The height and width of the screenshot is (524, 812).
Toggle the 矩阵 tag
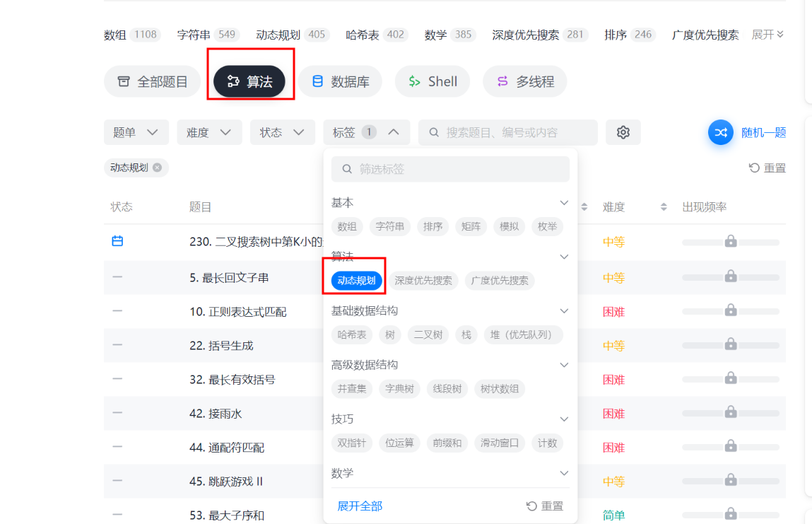tap(471, 226)
